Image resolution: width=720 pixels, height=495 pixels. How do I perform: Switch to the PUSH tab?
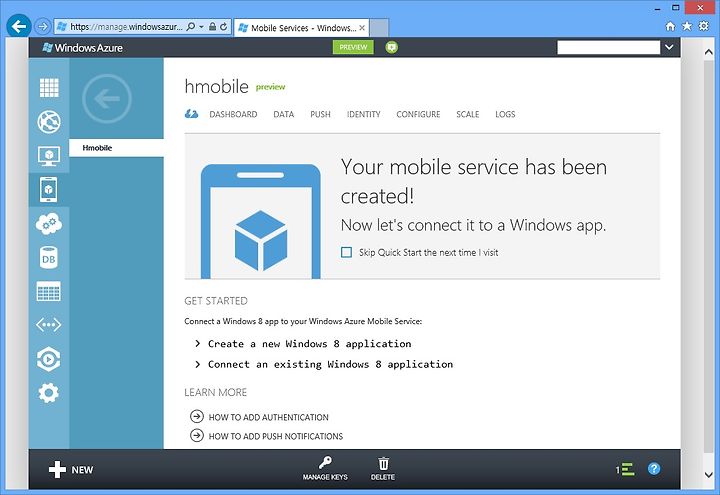click(321, 114)
